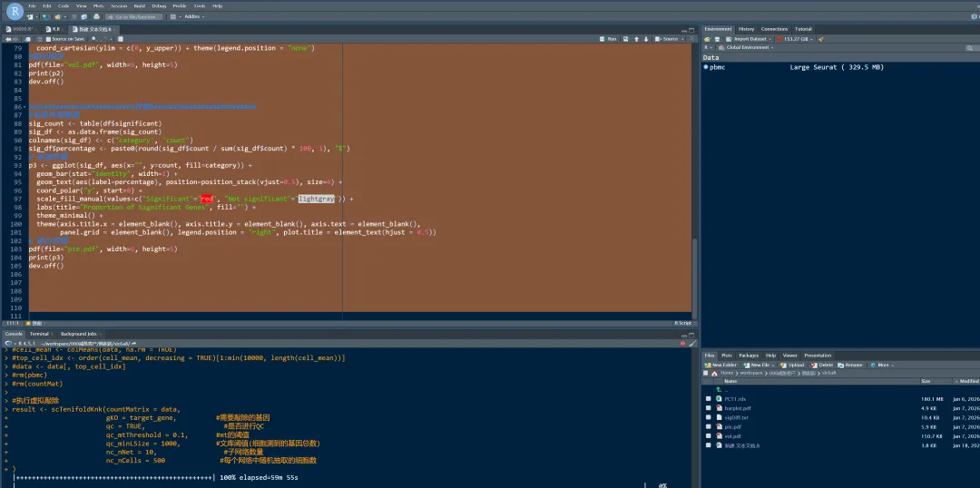Switch to the R.R editor tab
Screen dimensions: 980x488
pyautogui.click(x=55, y=29)
